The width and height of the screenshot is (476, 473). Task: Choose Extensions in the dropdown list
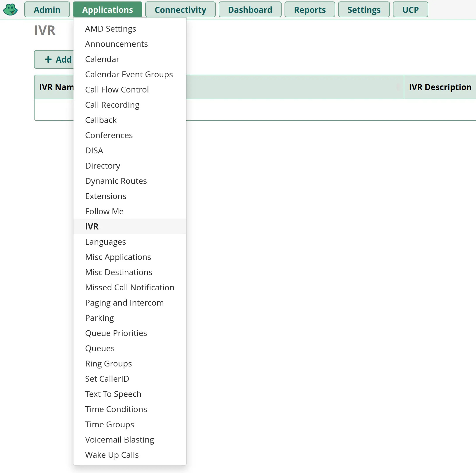(106, 196)
